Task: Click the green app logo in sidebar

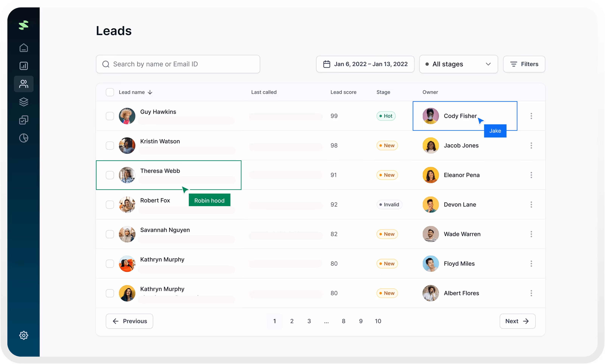Action: [24, 25]
